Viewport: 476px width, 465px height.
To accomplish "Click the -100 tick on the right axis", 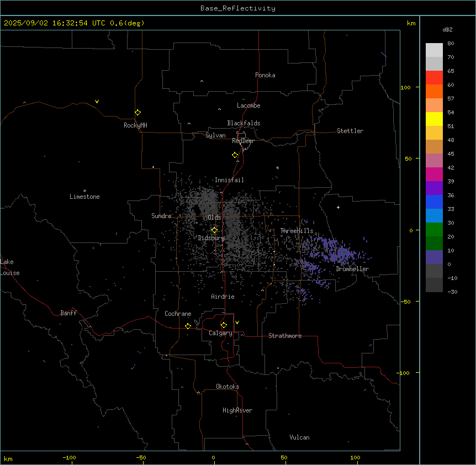I will coord(404,373).
